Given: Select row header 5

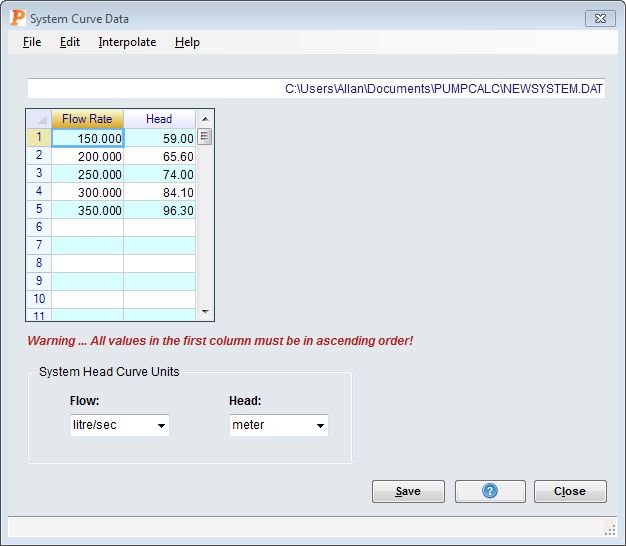Looking at the screenshot, I should click(39, 209).
